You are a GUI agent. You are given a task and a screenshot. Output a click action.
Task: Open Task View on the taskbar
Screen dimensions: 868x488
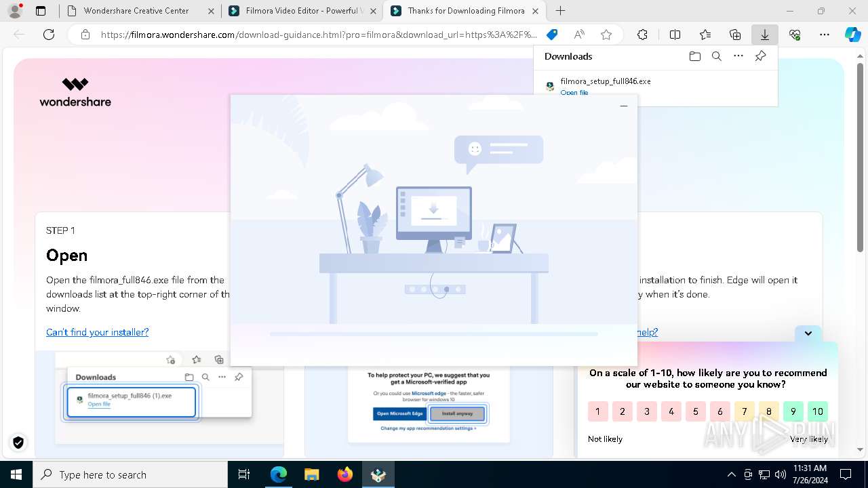pos(244,474)
